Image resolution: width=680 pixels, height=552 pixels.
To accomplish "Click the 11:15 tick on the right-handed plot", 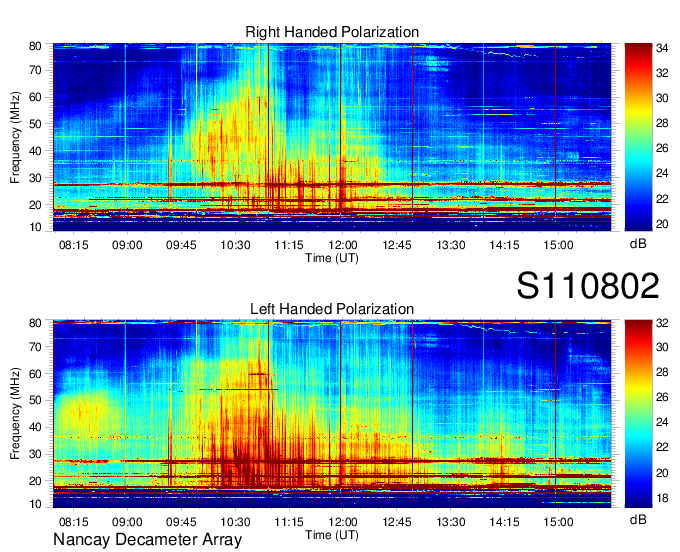I will 289,245.
